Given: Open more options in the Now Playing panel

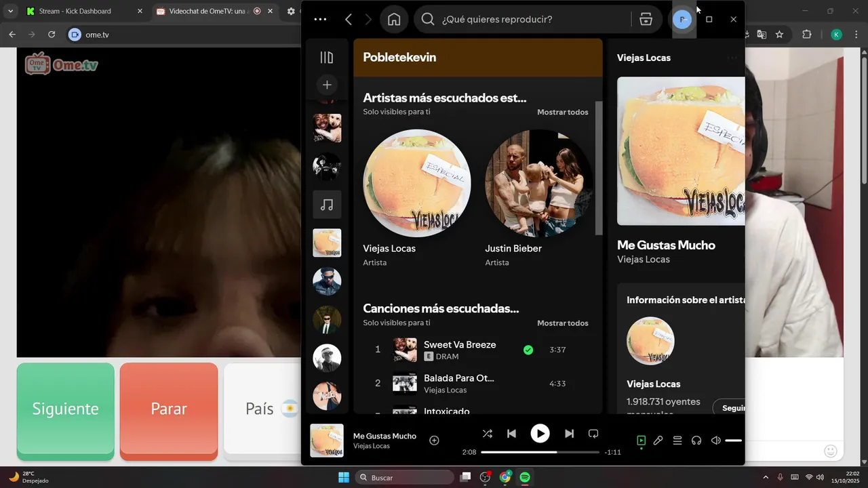Looking at the screenshot, I should [x=732, y=58].
